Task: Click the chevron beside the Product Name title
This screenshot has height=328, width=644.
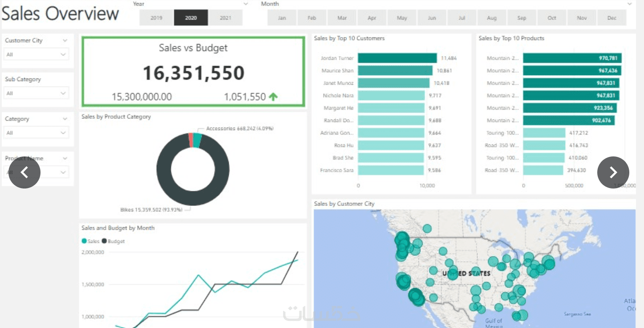Action: click(x=65, y=158)
